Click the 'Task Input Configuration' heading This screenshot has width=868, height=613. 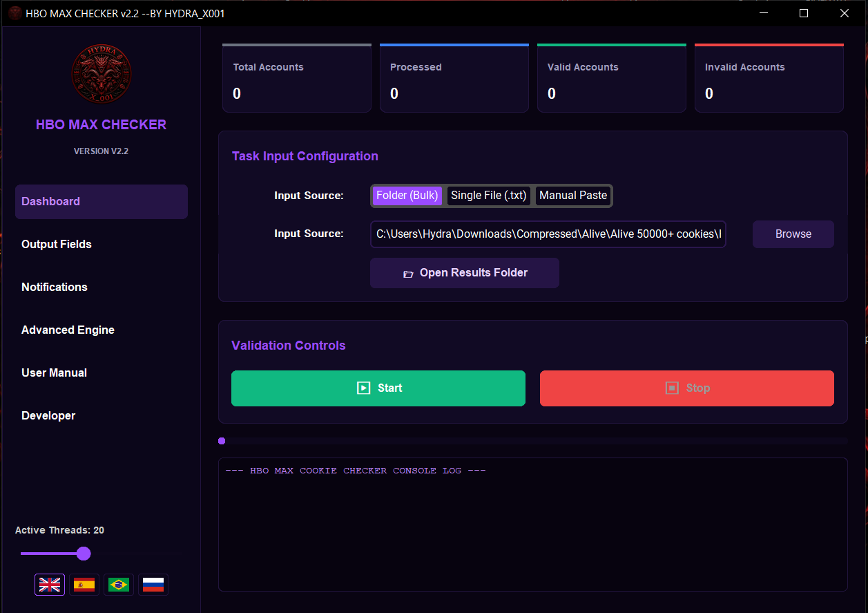pyautogui.click(x=305, y=156)
